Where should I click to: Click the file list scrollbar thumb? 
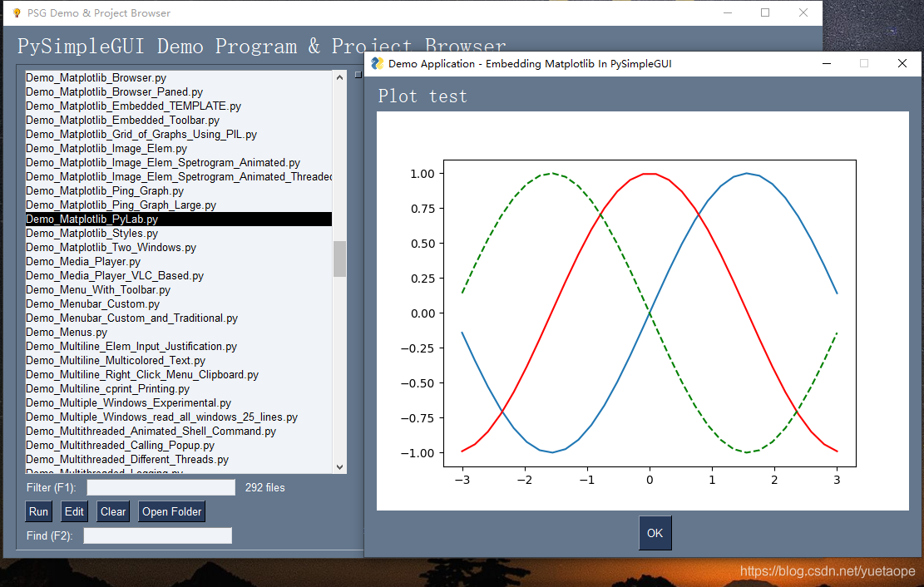[339, 259]
